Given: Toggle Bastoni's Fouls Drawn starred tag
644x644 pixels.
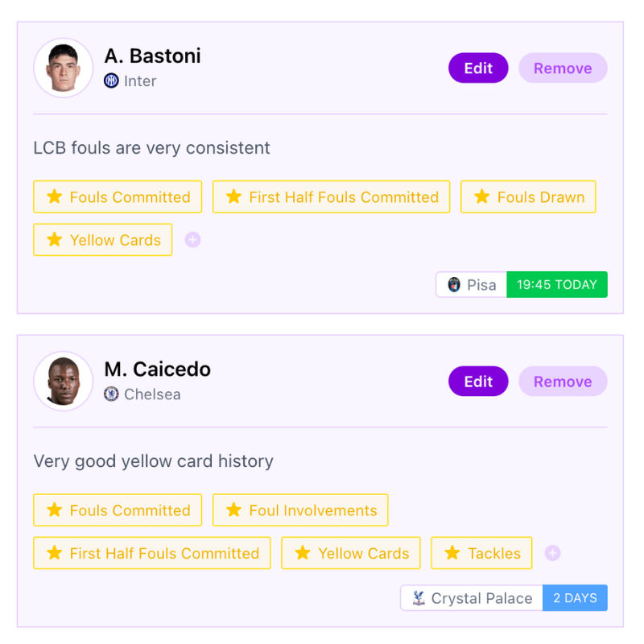Looking at the screenshot, I should [528, 197].
